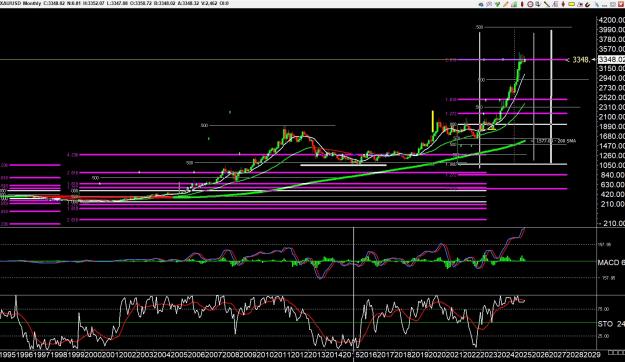Image resolution: width=625 pixels, height=362 pixels.
Task: Click the MACD indicator panel label
Action: (611, 262)
